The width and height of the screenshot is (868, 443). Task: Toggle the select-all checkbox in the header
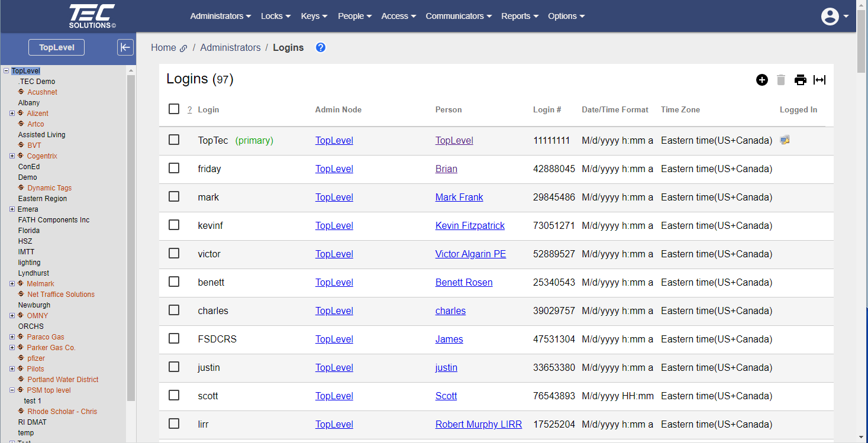174,109
